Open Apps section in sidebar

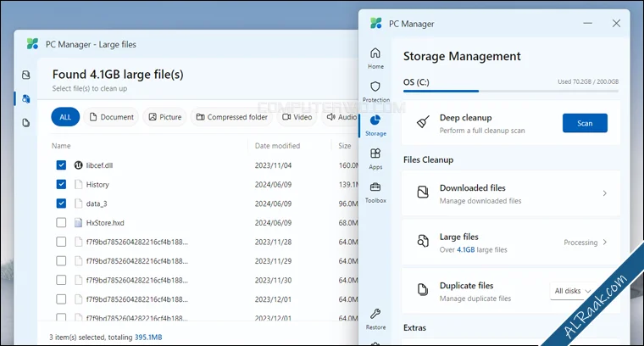click(375, 159)
